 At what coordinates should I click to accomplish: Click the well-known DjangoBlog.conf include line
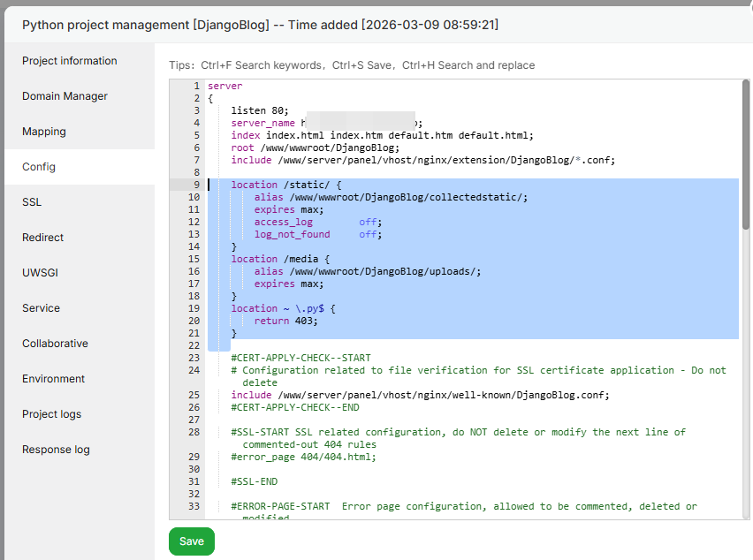click(420, 395)
